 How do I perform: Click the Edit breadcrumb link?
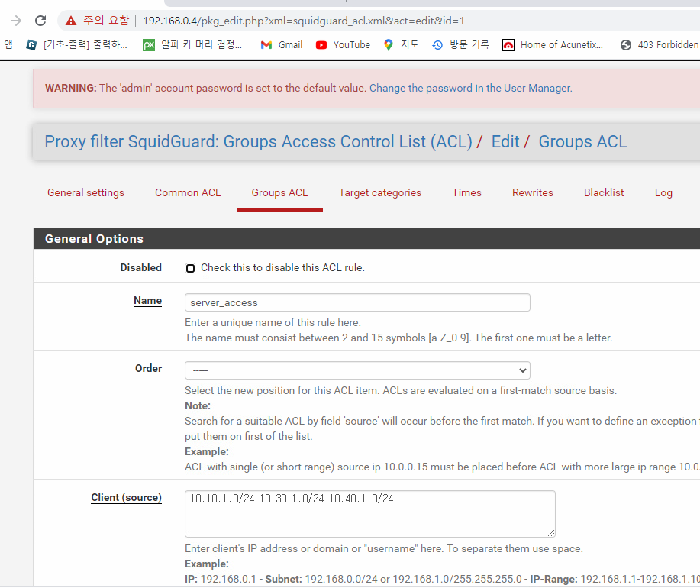pyautogui.click(x=505, y=141)
